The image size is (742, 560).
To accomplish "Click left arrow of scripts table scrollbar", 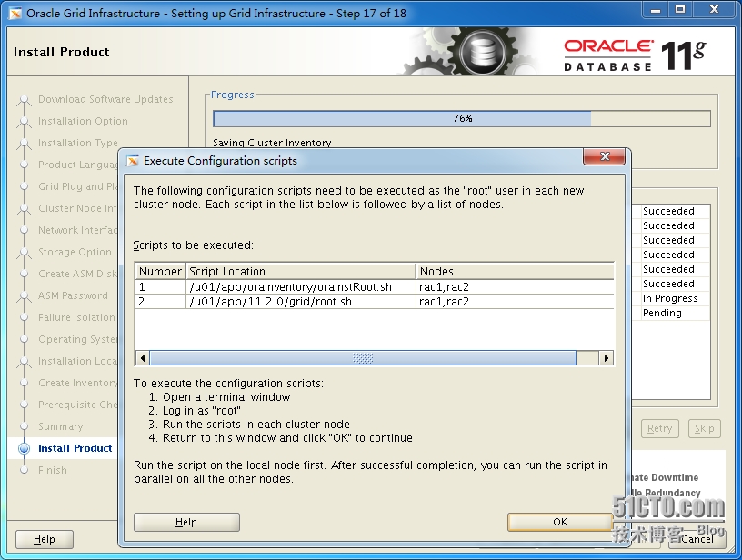I will pos(143,358).
